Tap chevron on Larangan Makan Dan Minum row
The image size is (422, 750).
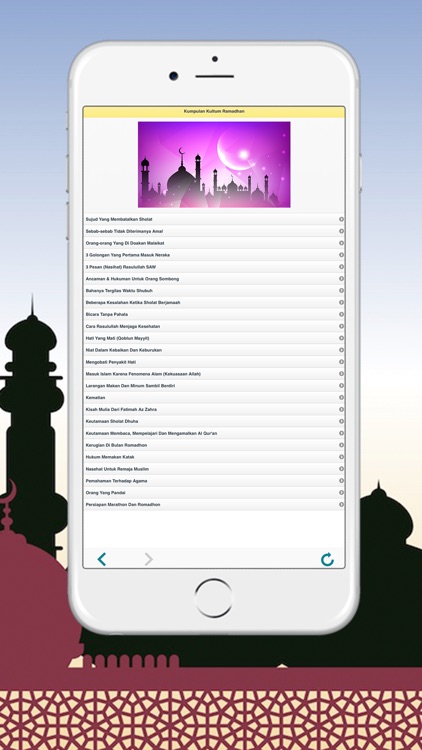click(x=341, y=386)
